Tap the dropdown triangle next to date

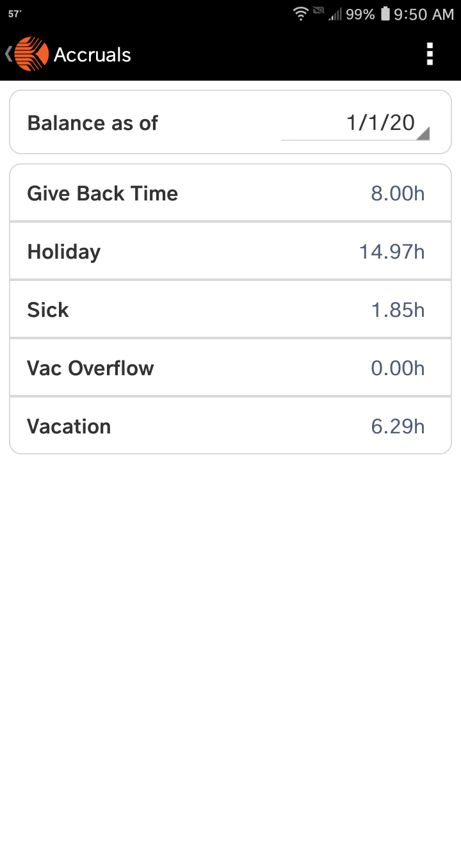(x=423, y=133)
